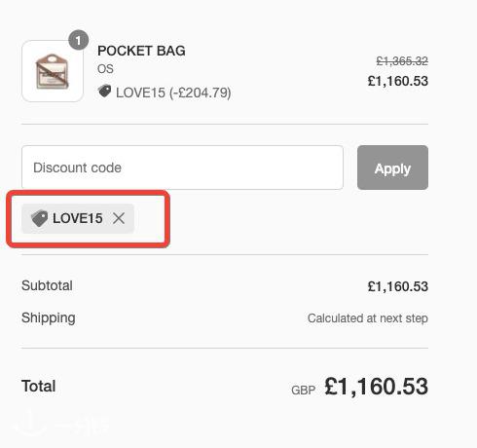Click the OS size variant text
The width and height of the screenshot is (477, 448).
click(x=105, y=69)
